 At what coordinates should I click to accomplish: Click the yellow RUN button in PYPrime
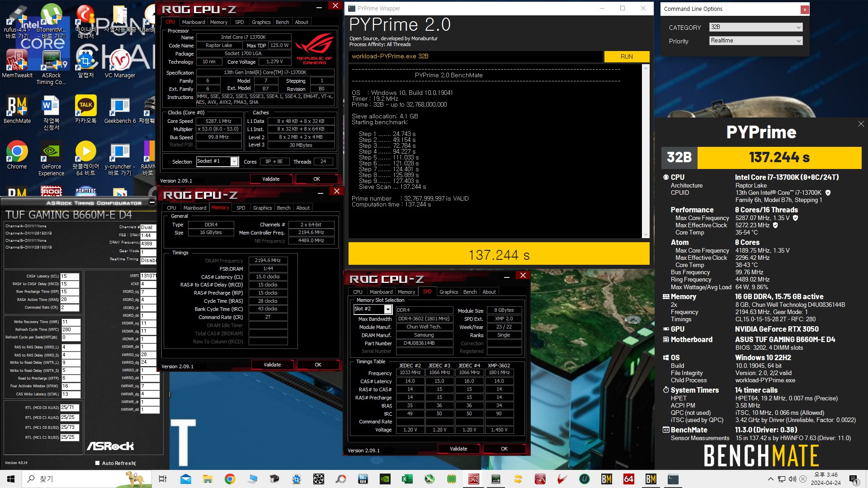pyautogui.click(x=627, y=56)
